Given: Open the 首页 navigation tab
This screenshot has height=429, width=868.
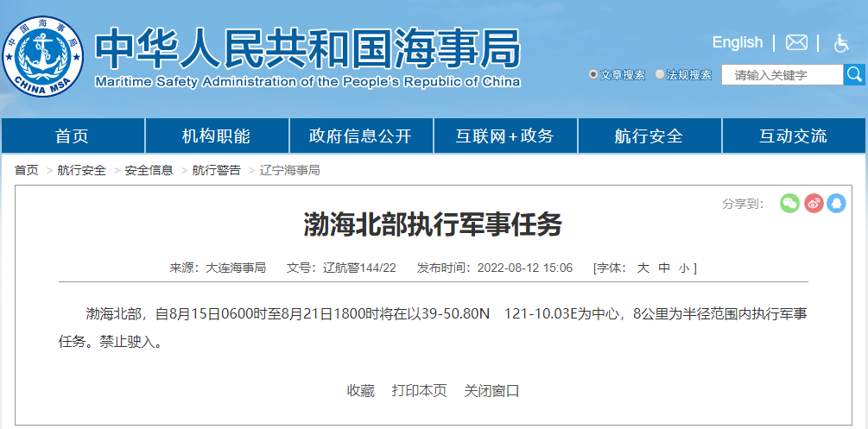Looking at the screenshot, I should click(x=73, y=136).
